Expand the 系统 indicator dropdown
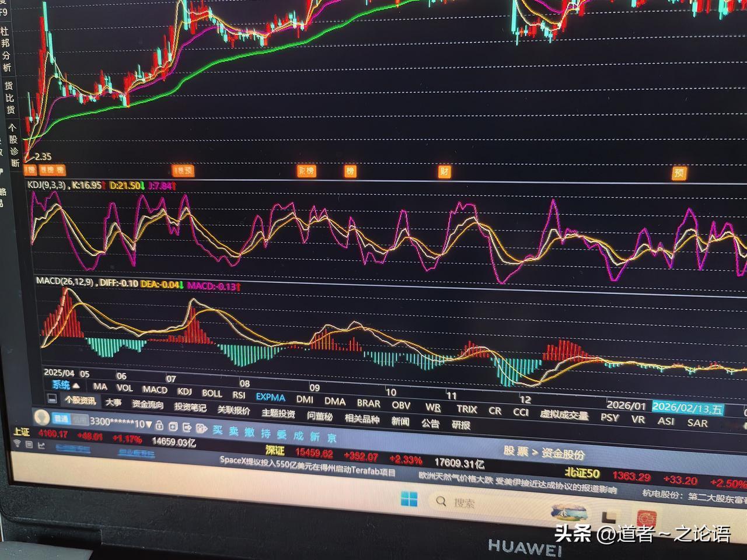The width and height of the screenshot is (747, 560). 66,384
